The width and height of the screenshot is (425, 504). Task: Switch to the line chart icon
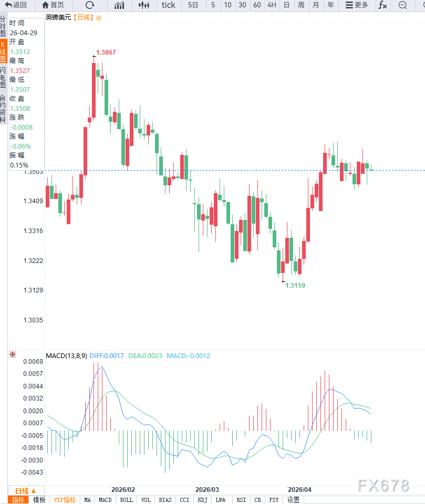119,5
